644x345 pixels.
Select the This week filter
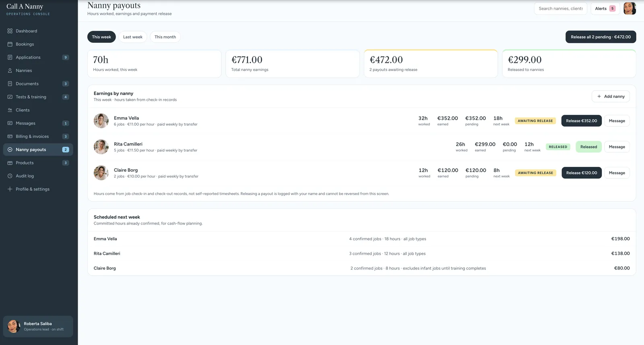[x=101, y=37]
